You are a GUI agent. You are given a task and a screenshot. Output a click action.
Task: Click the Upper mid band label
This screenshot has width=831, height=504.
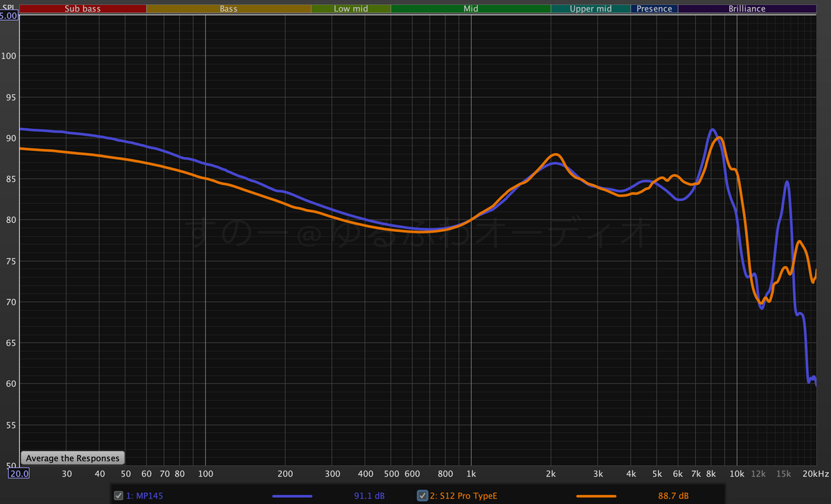point(591,9)
